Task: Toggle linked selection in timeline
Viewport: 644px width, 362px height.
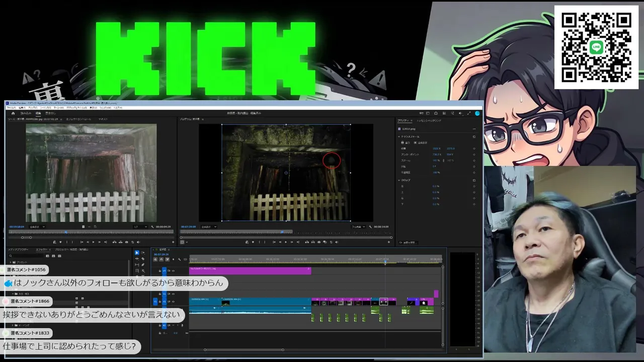Action: pos(168,259)
